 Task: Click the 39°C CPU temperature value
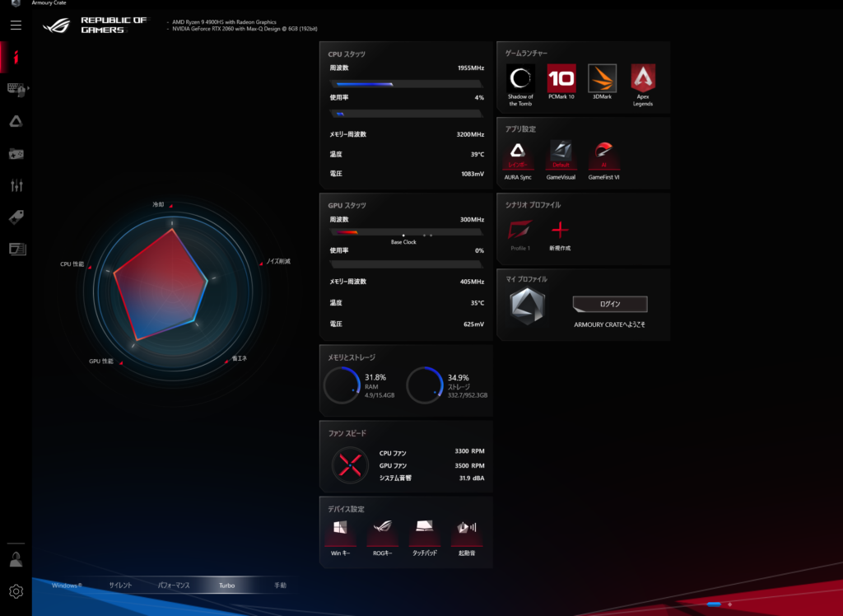[477, 154]
